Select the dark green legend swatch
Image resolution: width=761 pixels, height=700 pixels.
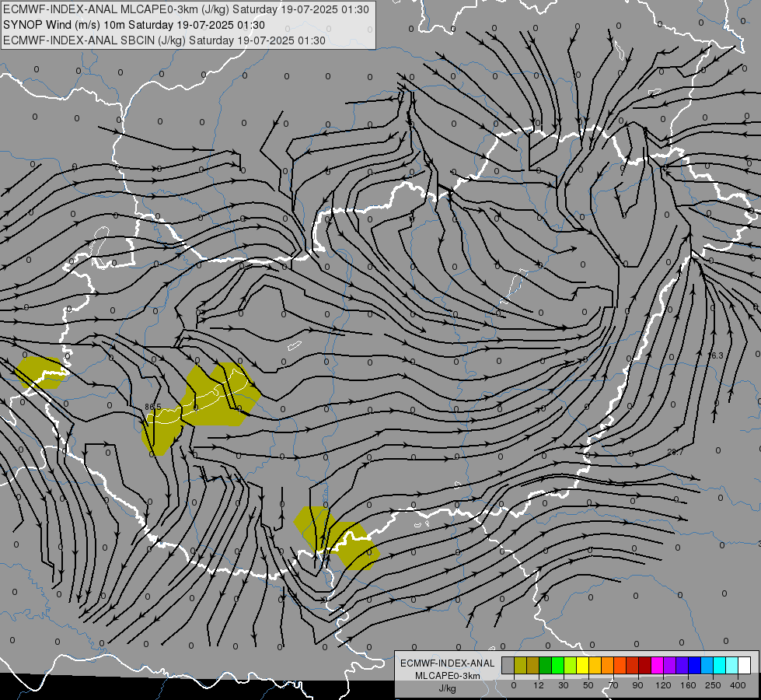[x=546, y=666]
